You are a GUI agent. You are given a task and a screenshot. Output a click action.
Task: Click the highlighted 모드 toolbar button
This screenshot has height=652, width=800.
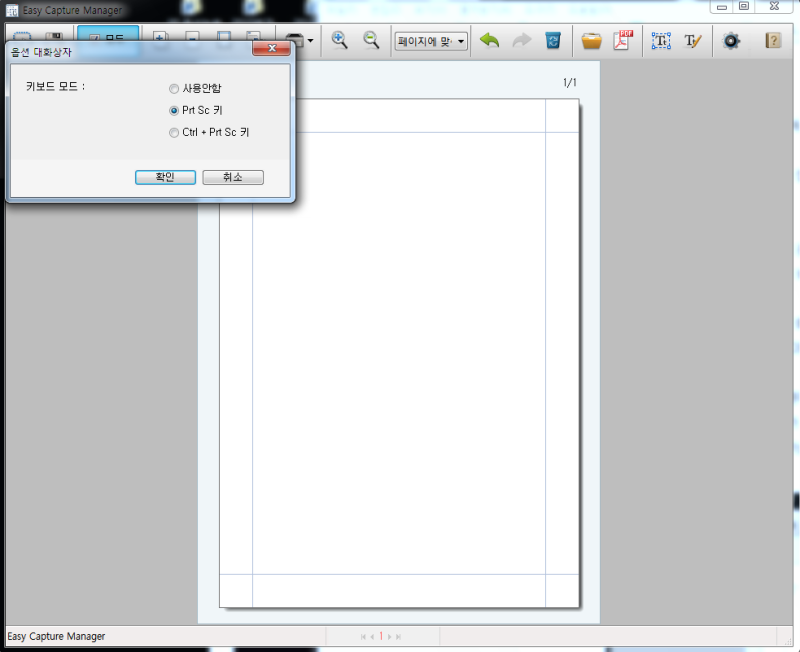pos(107,36)
